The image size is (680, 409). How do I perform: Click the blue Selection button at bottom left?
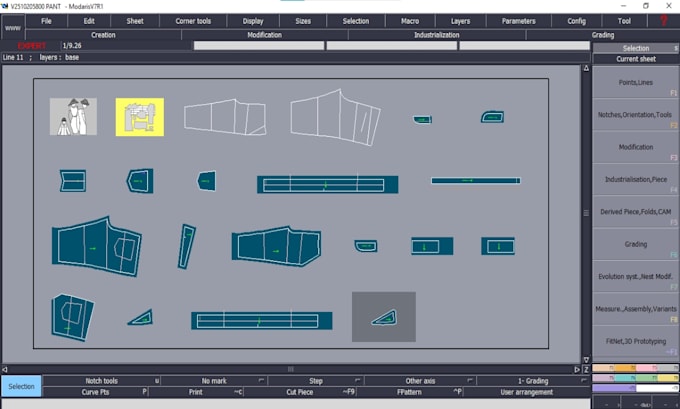21,386
